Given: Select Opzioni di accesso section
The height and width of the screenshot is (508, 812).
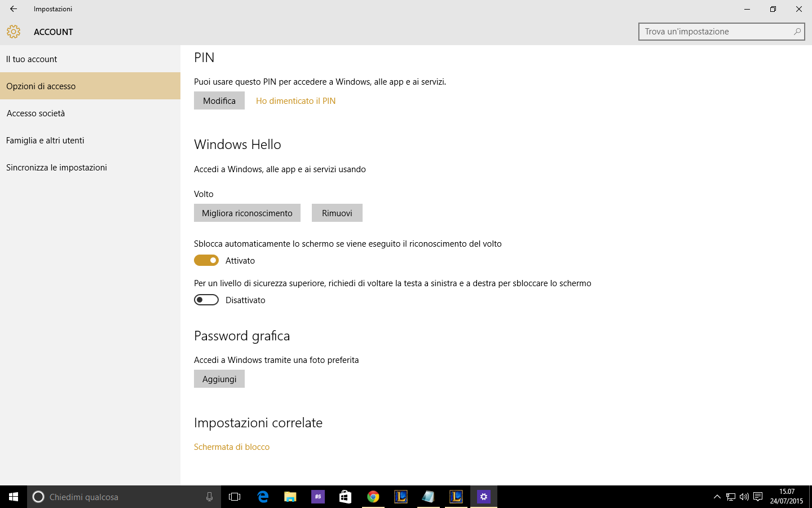Looking at the screenshot, I should tap(90, 86).
